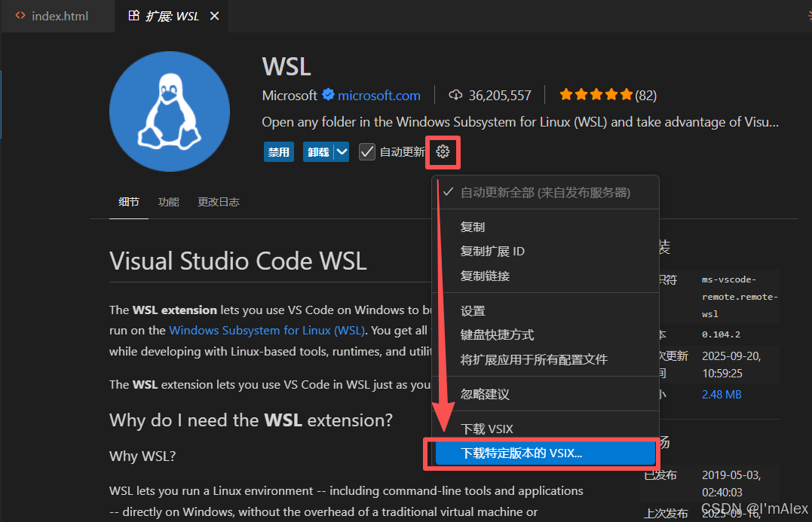
Task: Click the WSL extension title
Action: pos(286,67)
